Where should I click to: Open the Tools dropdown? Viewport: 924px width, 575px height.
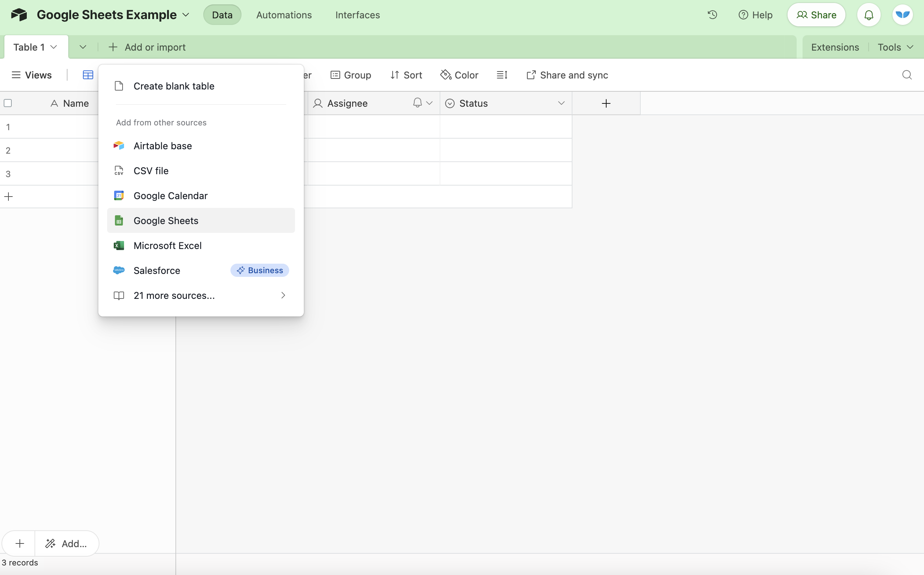point(895,47)
